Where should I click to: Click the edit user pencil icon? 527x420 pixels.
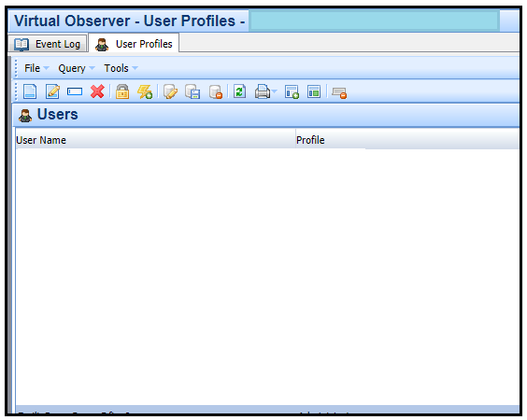[52, 91]
